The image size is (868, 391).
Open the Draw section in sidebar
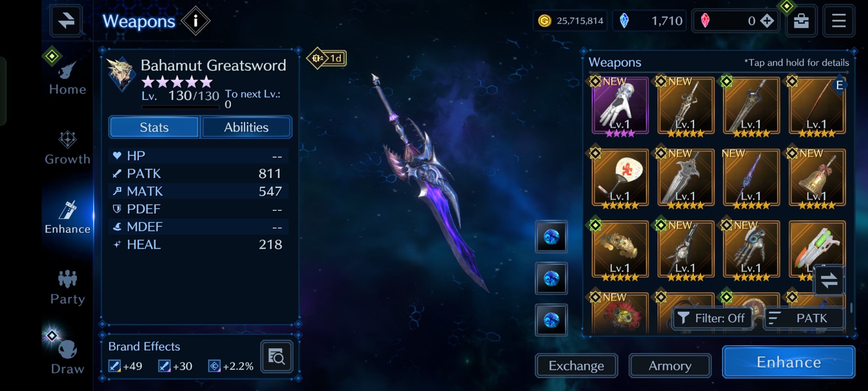pyautogui.click(x=68, y=357)
